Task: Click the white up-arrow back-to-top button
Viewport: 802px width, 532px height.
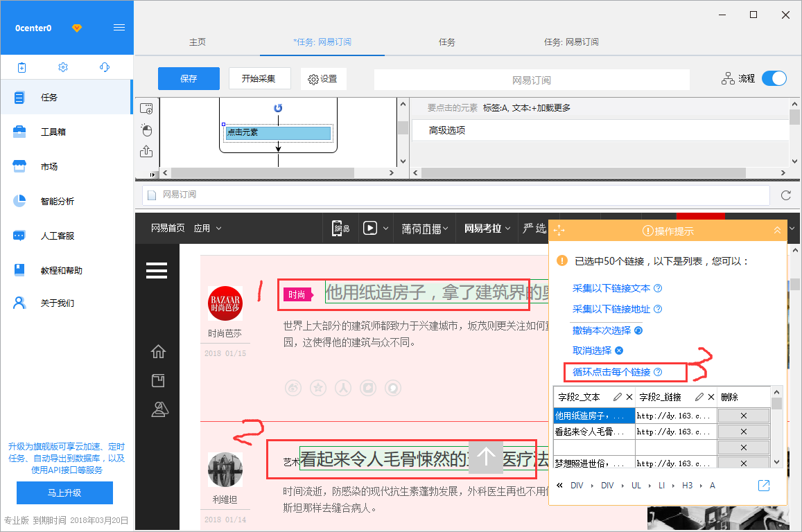Action: coord(486,456)
